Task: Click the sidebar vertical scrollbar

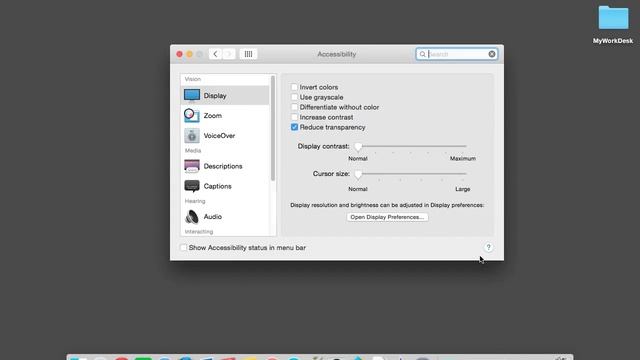Action: [273, 128]
